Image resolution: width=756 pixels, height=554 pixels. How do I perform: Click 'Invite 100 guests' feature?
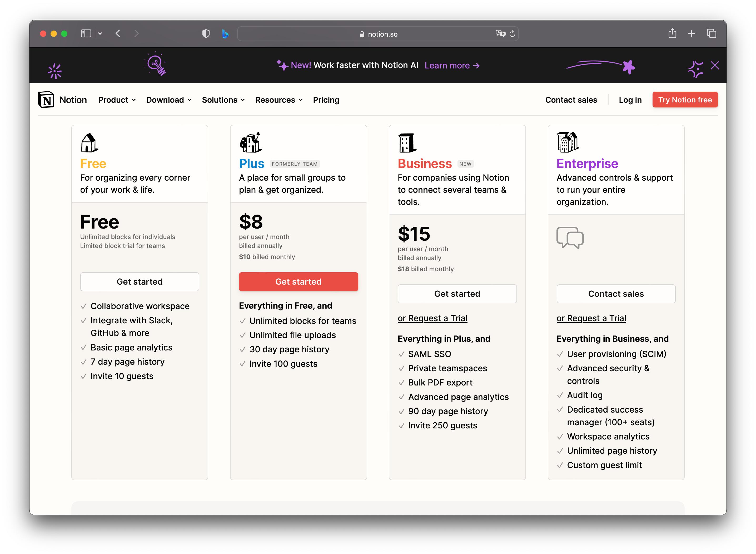[283, 364]
